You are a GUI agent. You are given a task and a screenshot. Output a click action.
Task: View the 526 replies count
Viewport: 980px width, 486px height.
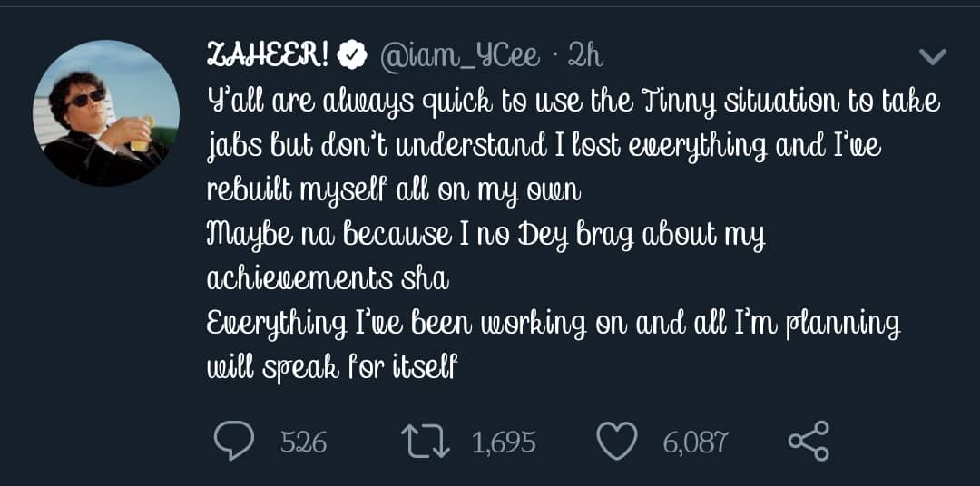[x=303, y=442]
